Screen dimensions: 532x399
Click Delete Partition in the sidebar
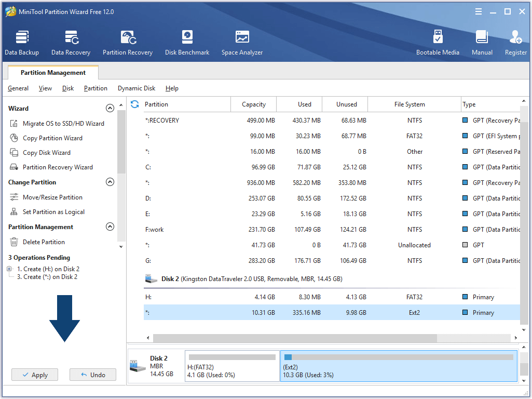37,242
